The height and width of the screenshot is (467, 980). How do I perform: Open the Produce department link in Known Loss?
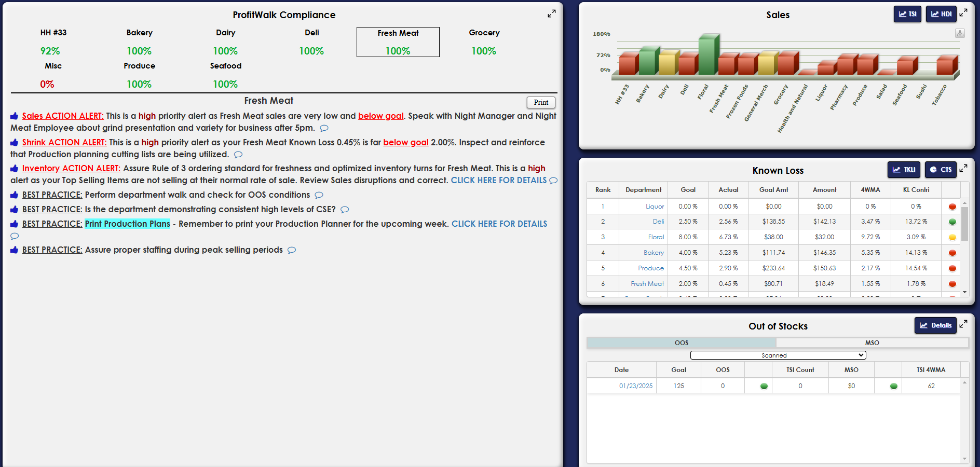click(650, 268)
